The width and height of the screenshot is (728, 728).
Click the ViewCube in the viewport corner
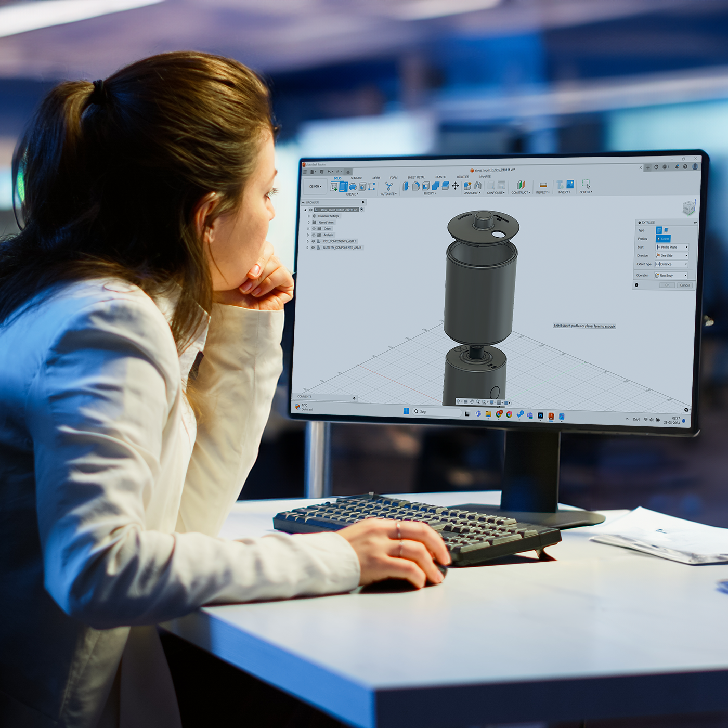pyautogui.click(x=688, y=208)
